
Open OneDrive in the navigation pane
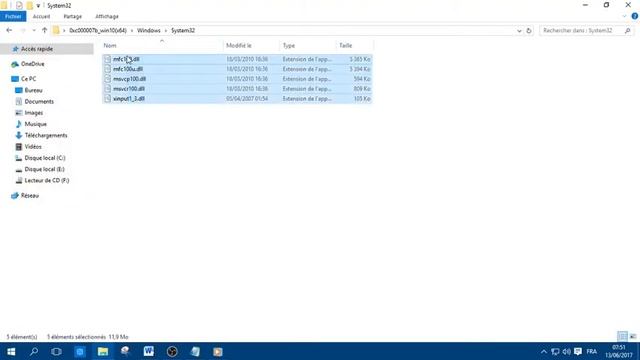click(x=32, y=64)
